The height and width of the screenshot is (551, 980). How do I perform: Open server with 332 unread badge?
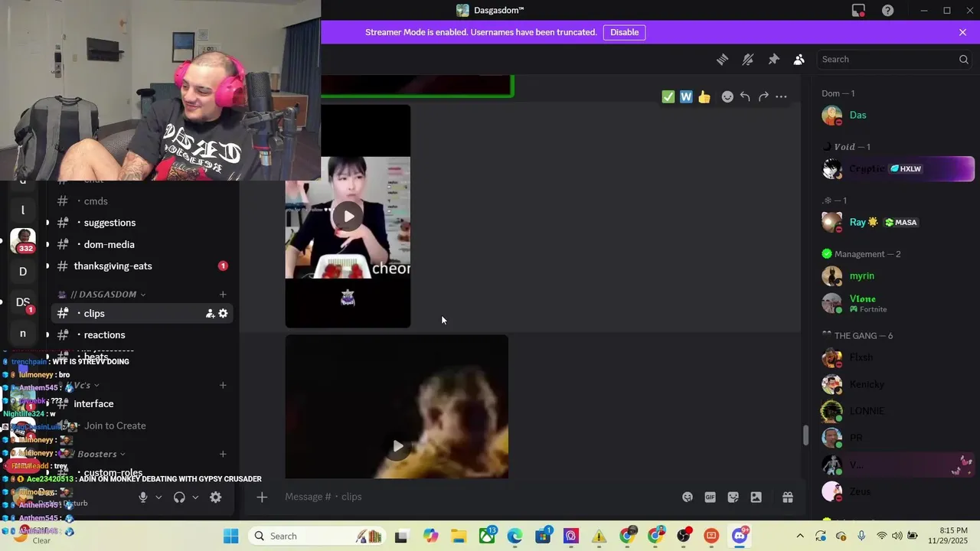pos(23,240)
